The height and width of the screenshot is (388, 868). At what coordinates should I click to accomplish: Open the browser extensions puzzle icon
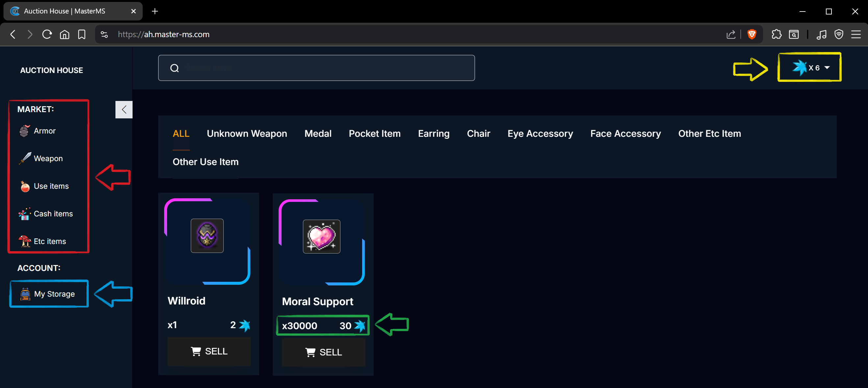point(776,34)
